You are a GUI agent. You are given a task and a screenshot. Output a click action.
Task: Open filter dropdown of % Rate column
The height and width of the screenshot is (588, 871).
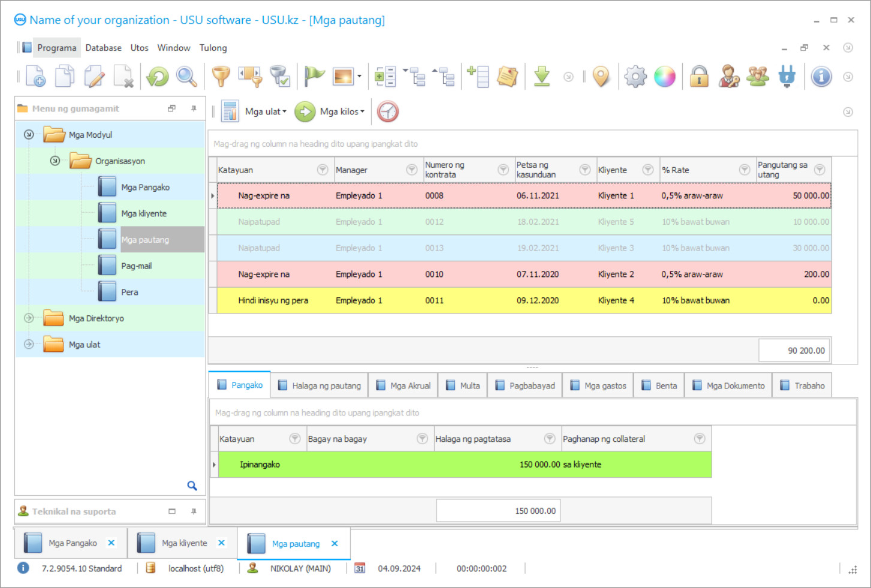(745, 170)
